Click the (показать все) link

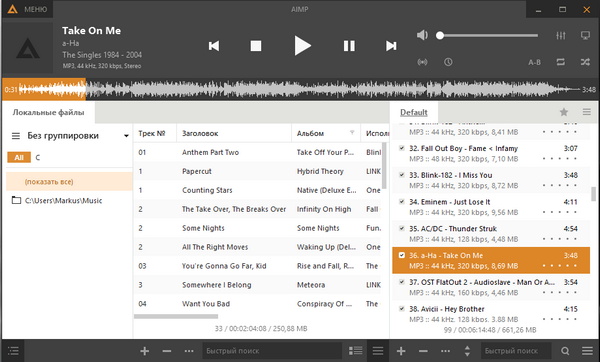pos(49,182)
